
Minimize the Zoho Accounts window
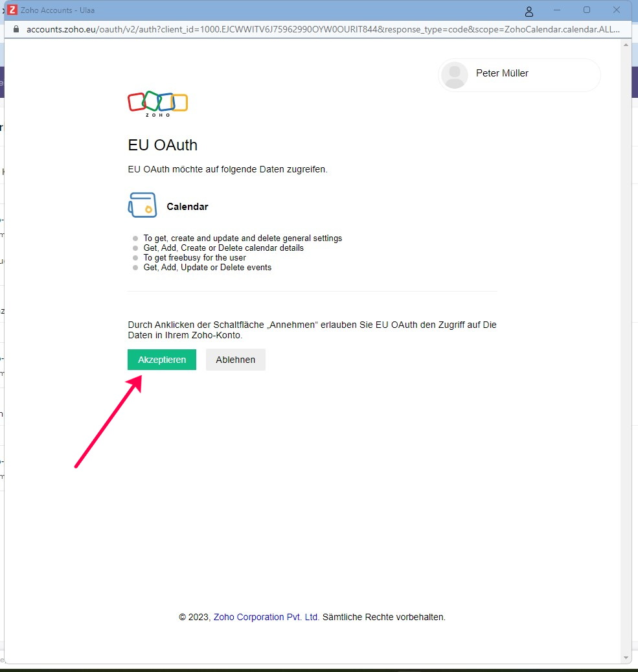(557, 10)
